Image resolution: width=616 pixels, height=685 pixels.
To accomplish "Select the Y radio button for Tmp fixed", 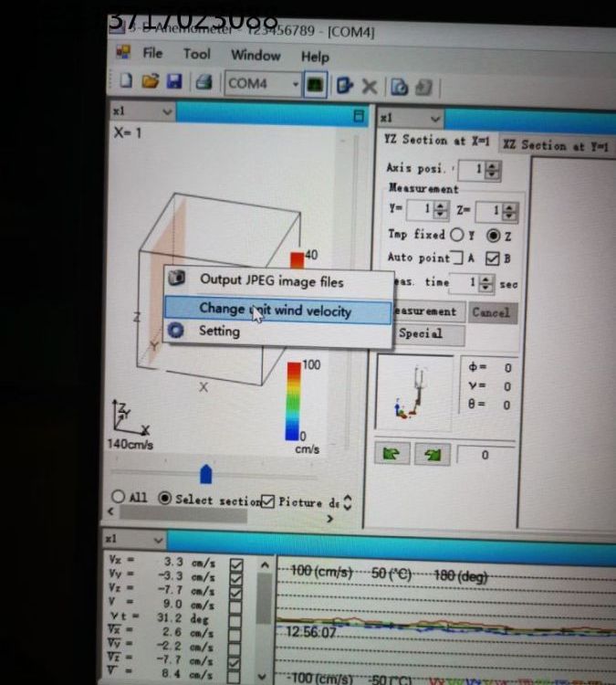I will (x=457, y=235).
